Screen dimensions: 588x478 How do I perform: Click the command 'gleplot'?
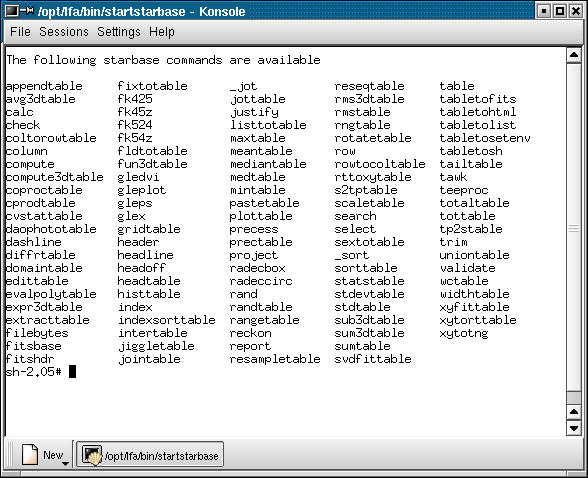pos(142,190)
